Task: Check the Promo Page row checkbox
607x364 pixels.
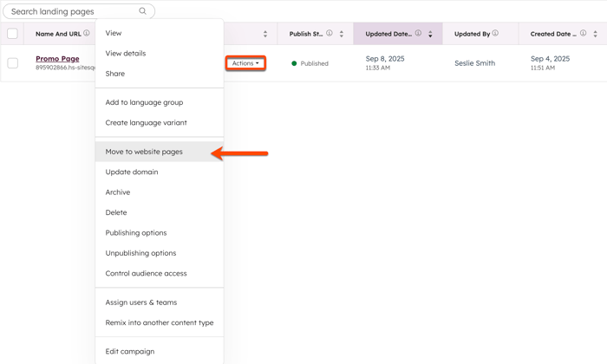Action: (13, 63)
